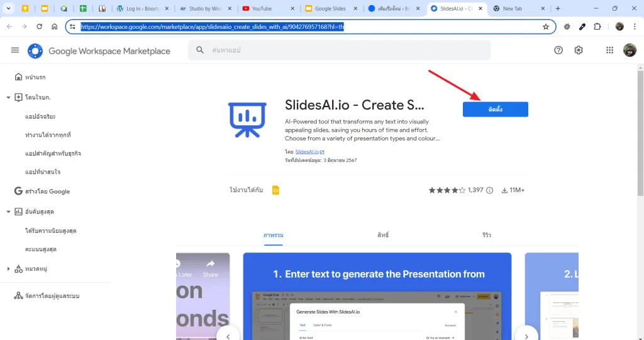
Task: Collapse the โดนใจบก. sidebar section
Action: (8, 98)
